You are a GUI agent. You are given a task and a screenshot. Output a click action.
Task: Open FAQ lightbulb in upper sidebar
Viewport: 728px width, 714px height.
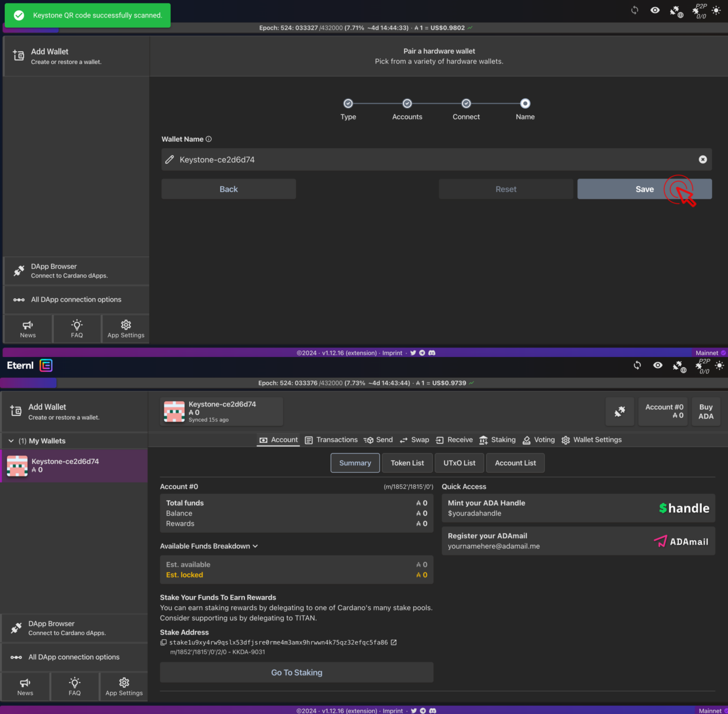coord(77,329)
